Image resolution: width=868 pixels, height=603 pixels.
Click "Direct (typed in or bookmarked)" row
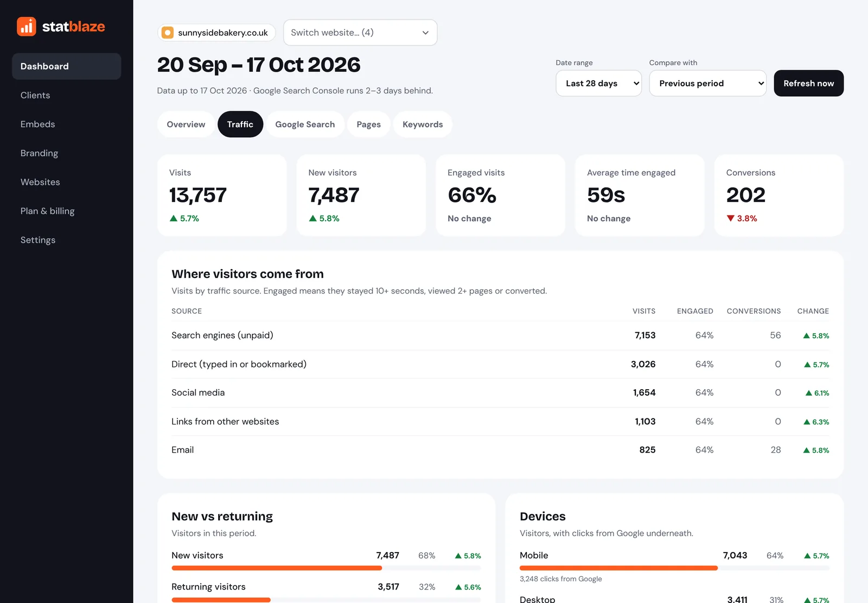tap(500, 364)
